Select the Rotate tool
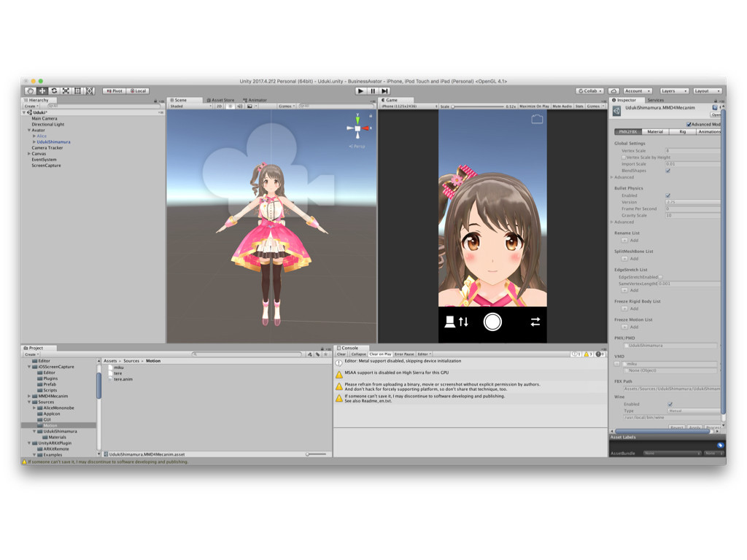Viewport: 747px width, 560px height. [x=54, y=91]
